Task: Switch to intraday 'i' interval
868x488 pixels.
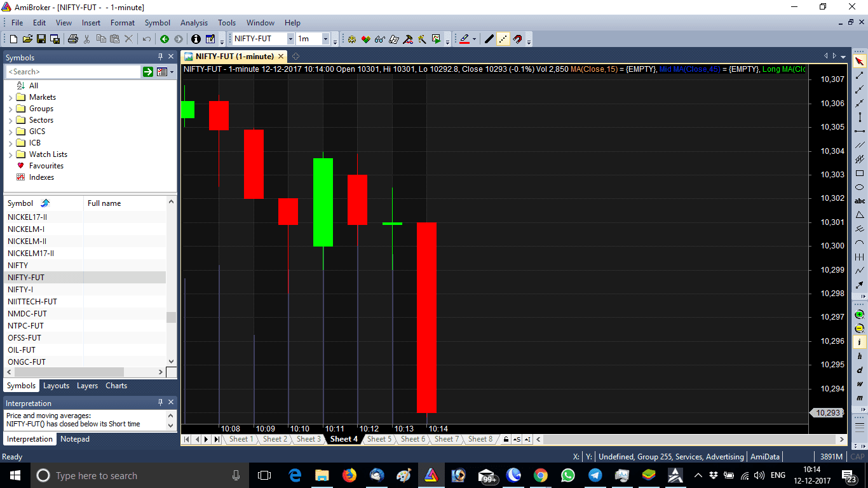Action: click(860, 342)
